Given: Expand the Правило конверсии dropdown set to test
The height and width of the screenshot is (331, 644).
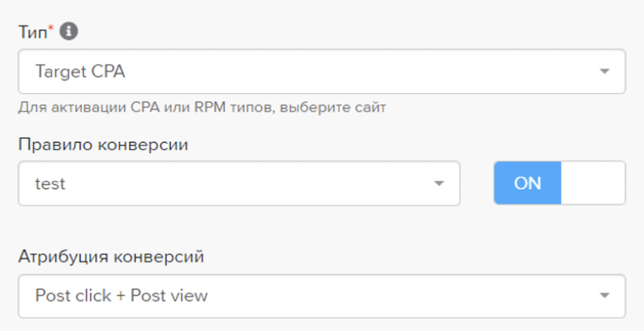Looking at the screenshot, I should point(238,183).
